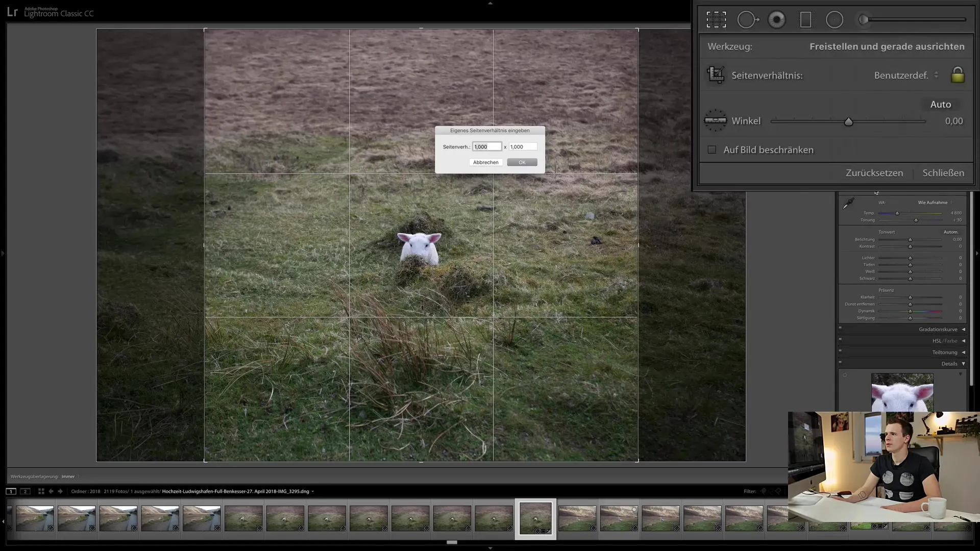Open the Seitenverhältnis Benutzerdef. dropdown
This screenshot has width=980, height=551.
(x=906, y=75)
